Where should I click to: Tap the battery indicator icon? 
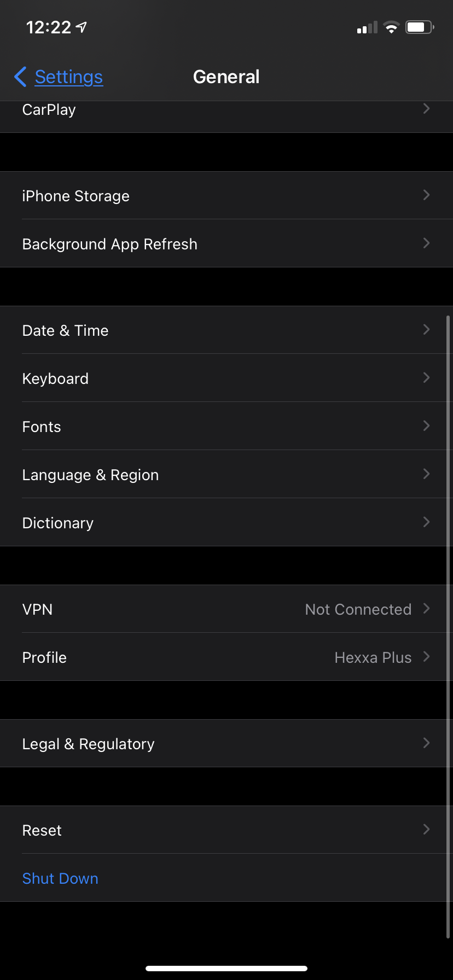[420, 27]
